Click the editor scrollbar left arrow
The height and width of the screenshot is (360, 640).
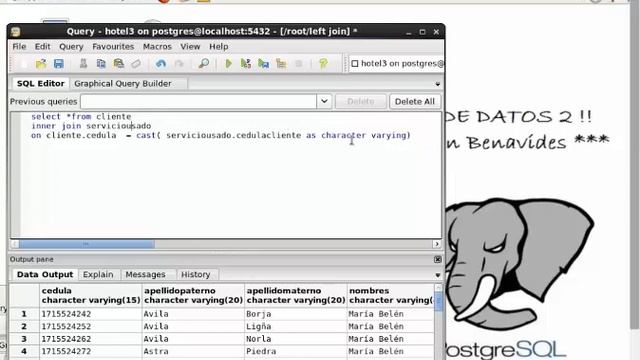(15, 244)
